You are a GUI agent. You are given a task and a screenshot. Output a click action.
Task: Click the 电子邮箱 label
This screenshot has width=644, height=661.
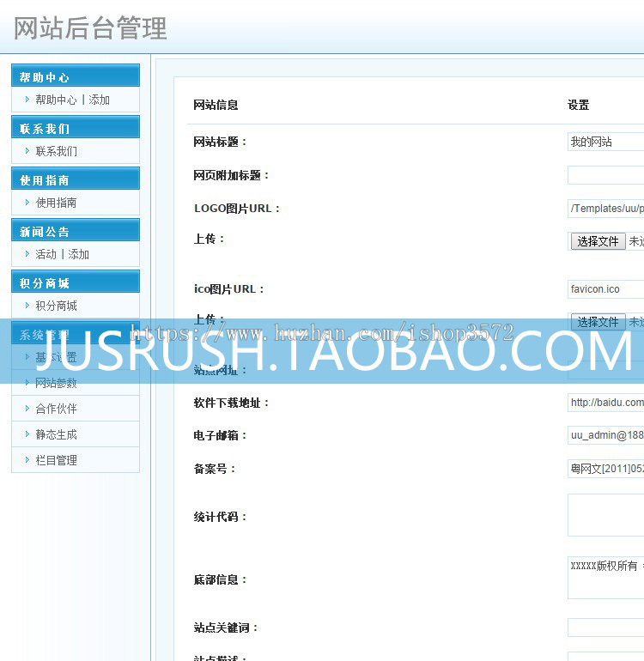pos(220,435)
